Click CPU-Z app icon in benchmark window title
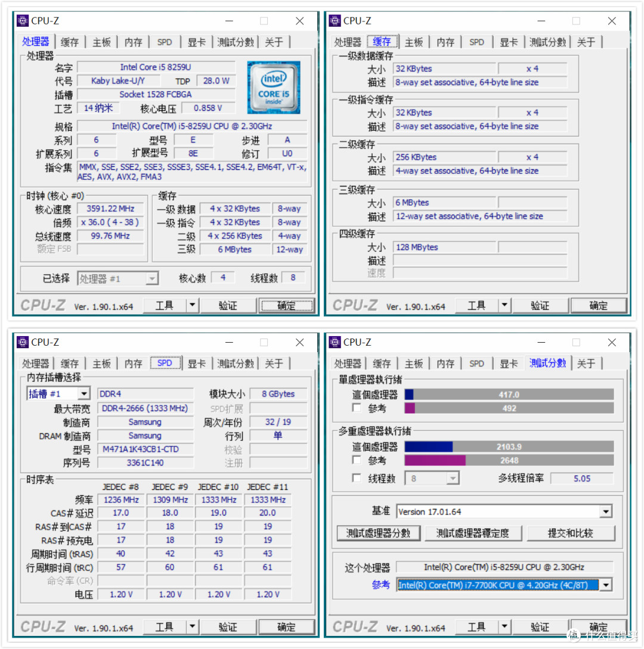The image size is (644, 649). coord(335,342)
